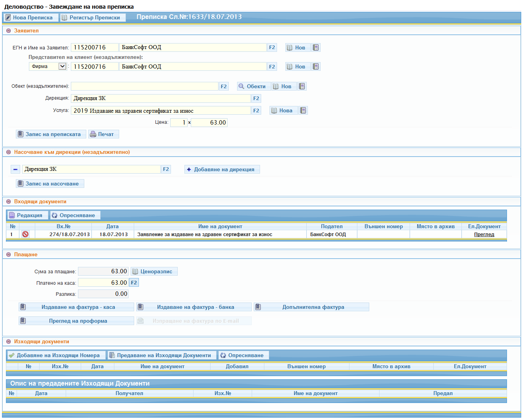Click the Добавил column header
The image size is (524, 420).
click(x=237, y=367)
